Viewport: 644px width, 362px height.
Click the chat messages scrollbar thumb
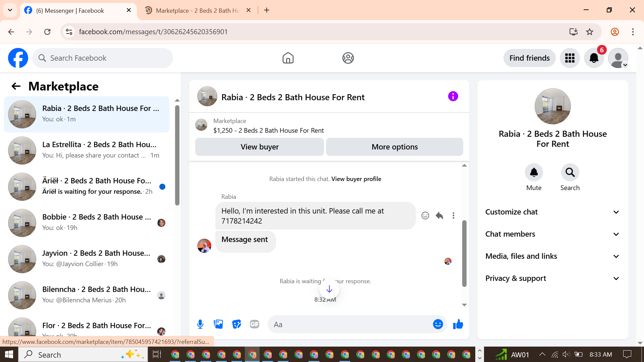[464, 253]
